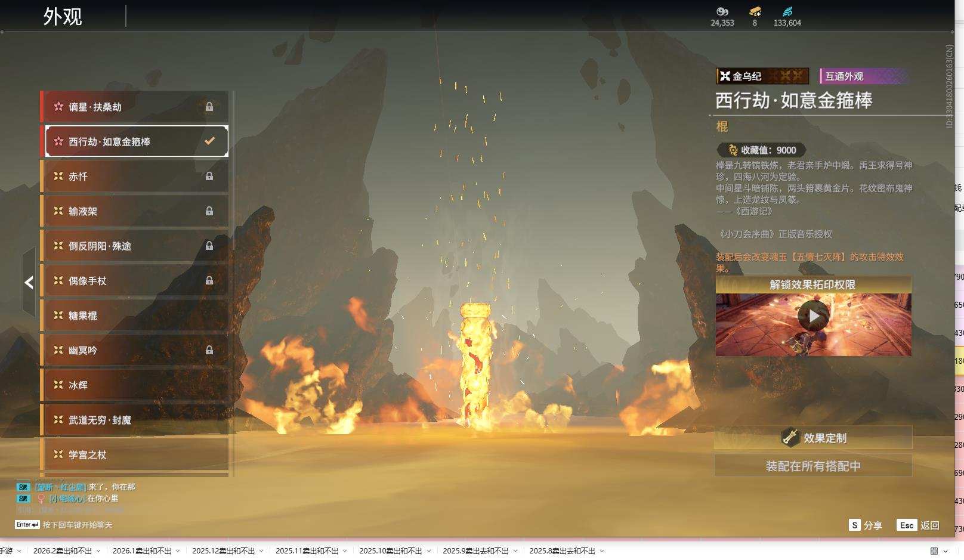Click the 互通外观 tag
964x560 pixels.
point(864,76)
